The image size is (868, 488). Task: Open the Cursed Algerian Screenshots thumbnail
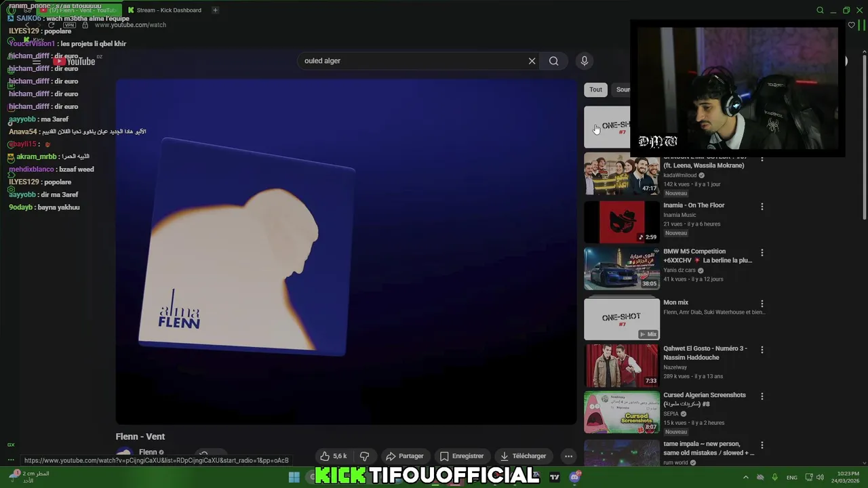click(x=622, y=412)
